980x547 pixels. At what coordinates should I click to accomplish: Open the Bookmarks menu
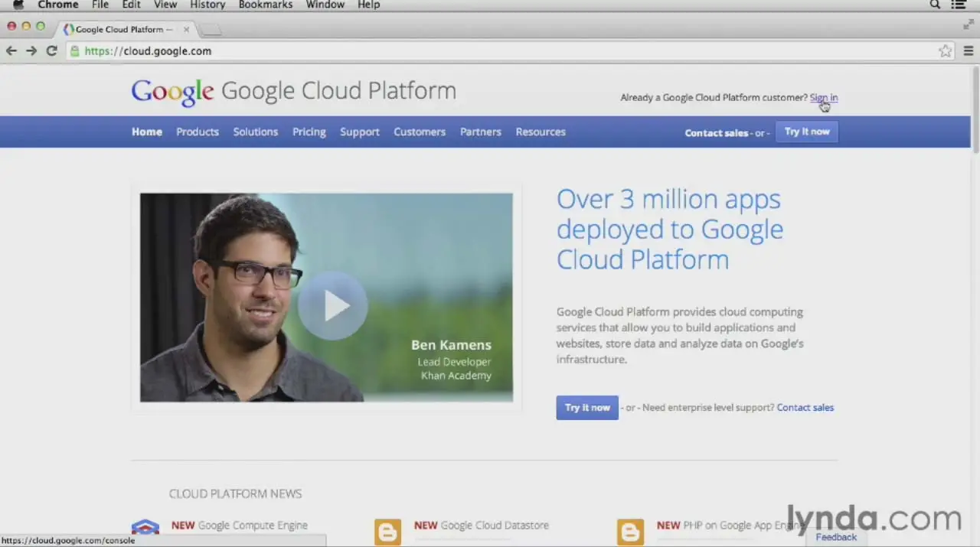[x=266, y=5]
